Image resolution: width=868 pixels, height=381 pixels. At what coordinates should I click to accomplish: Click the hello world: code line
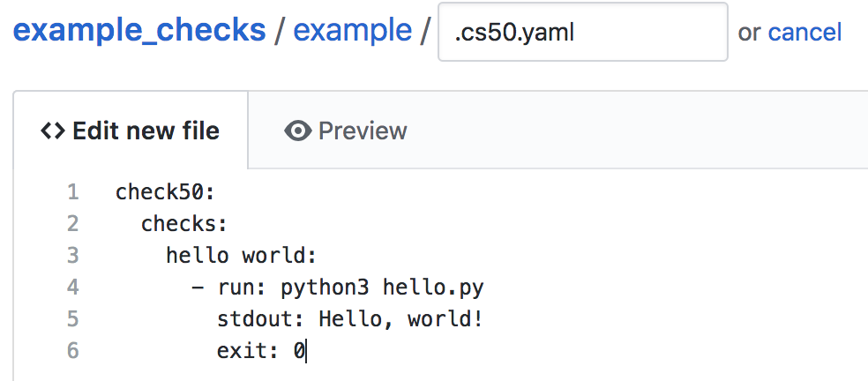pos(241,256)
